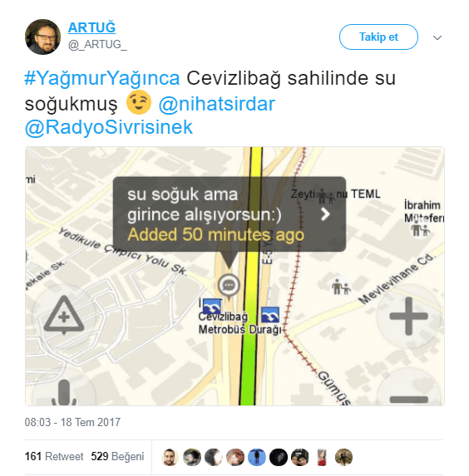The height and width of the screenshot is (476, 469).
Task: Click the report hazard triangle icon
Action: click(64, 315)
